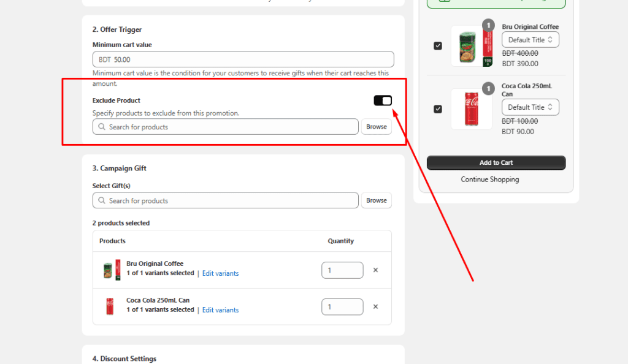Remove Coca Cola 250mL Can from gifts
The width and height of the screenshot is (628, 364).
pyautogui.click(x=375, y=307)
